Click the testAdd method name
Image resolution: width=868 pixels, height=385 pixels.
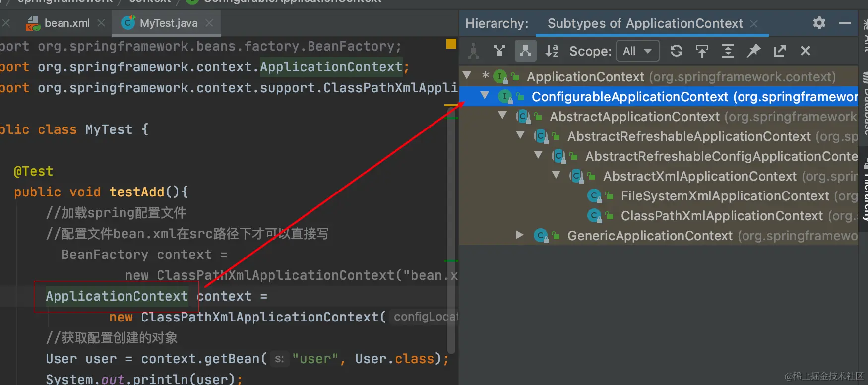(137, 192)
